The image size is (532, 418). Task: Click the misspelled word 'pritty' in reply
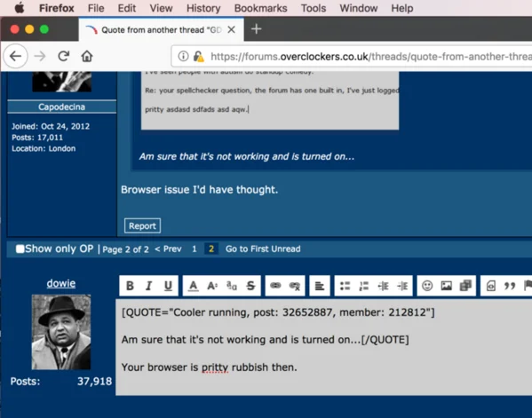215,367
